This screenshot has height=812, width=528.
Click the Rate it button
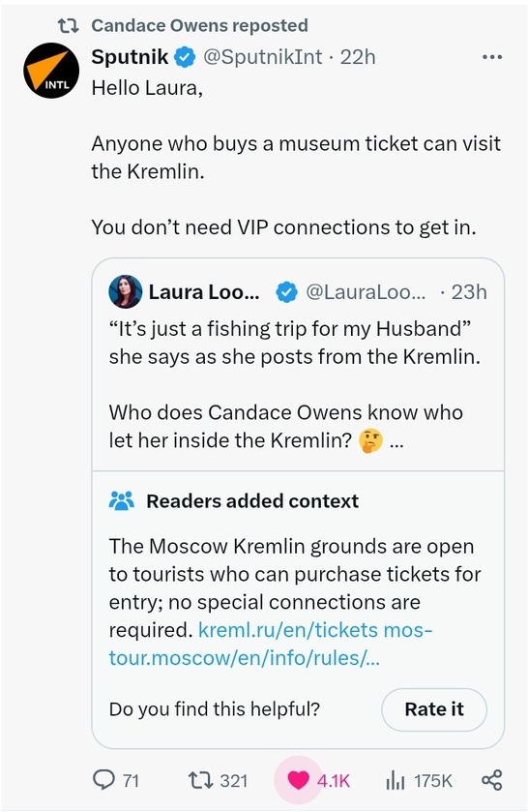click(434, 709)
